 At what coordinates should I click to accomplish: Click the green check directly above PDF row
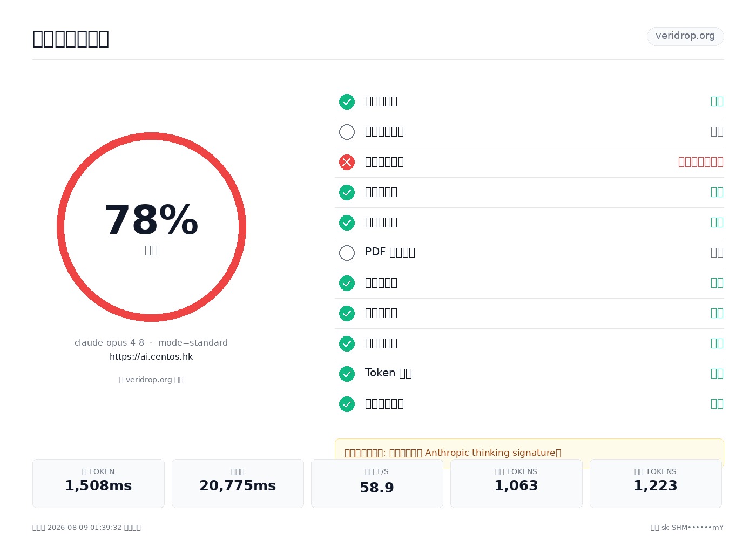(x=347, y=222)
